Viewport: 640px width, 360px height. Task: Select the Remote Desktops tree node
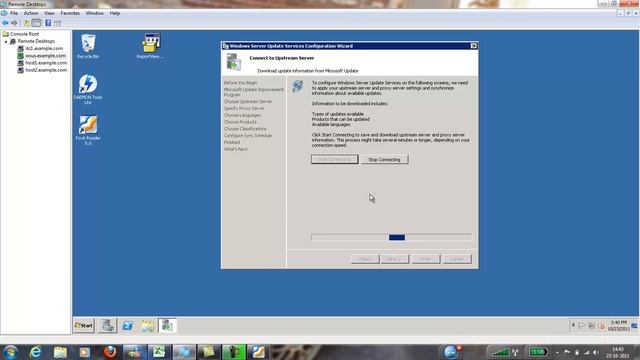36,41
